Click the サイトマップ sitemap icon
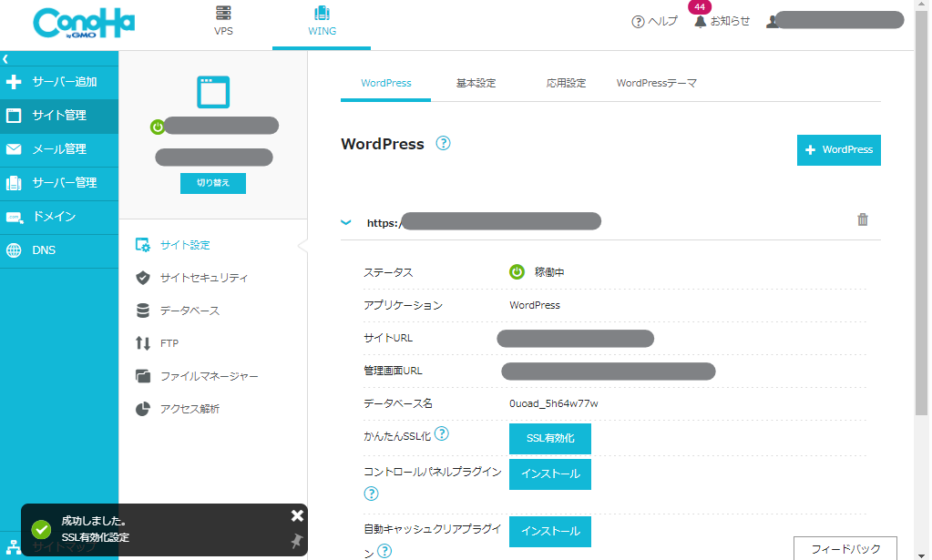The width and height of the screenshot is (932, 560). tap(13, 547)
